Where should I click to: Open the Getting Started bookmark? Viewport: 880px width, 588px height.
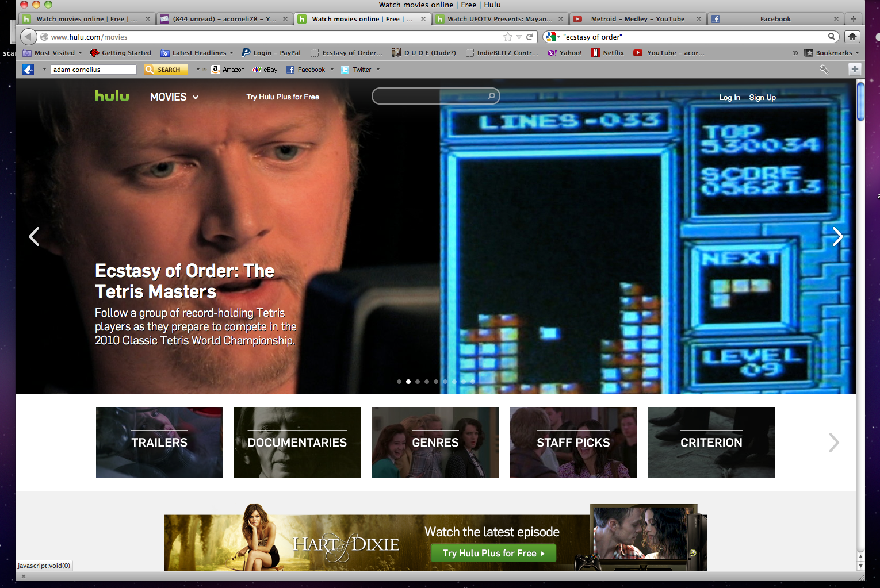coord(121,53)
